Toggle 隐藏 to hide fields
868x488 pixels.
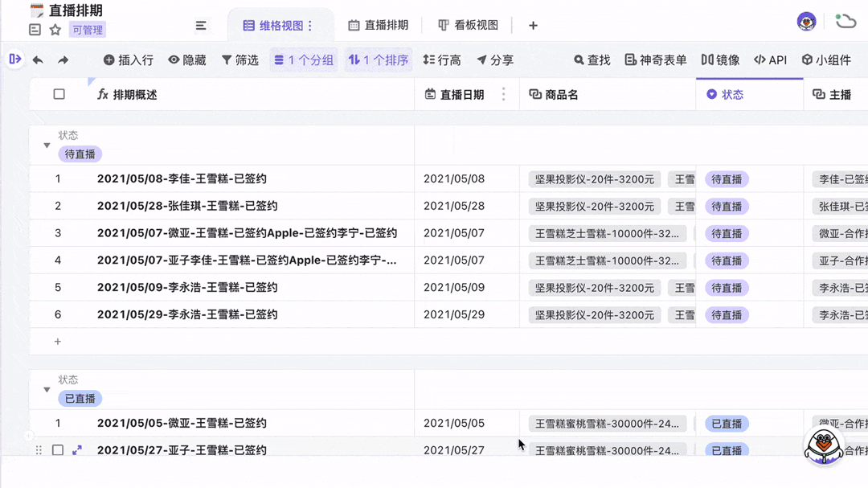pos(186,59)
